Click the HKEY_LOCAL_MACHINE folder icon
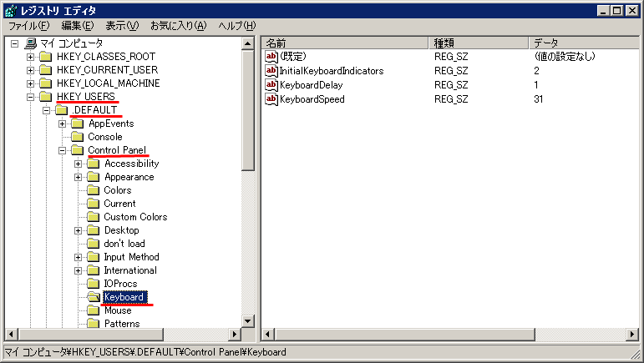The width and height of the screenshot is (644, 363). 46,83
